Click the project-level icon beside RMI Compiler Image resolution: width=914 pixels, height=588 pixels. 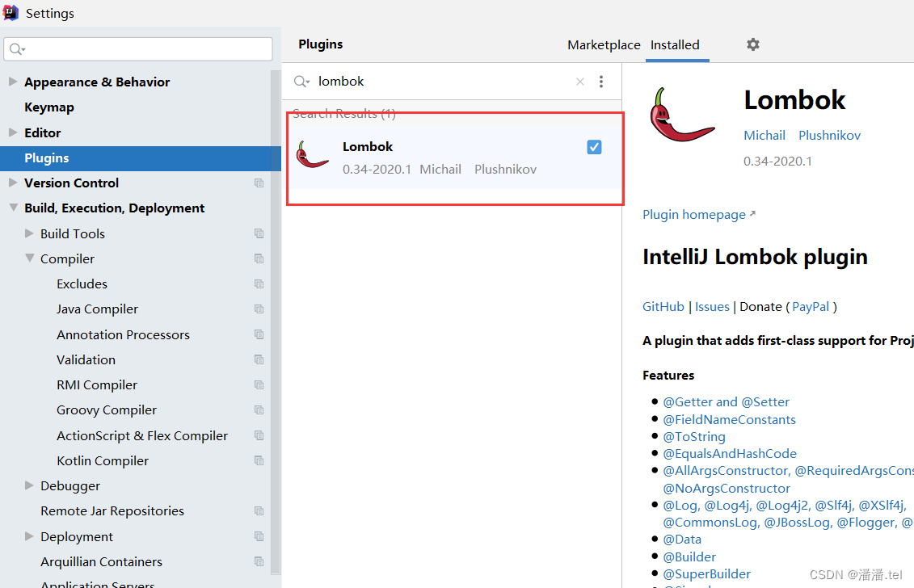coord(259,384)
